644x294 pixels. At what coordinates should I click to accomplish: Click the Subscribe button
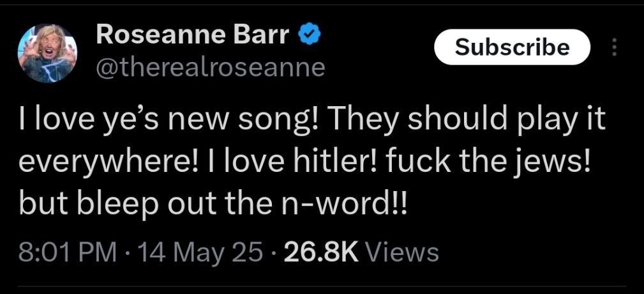click(512, 47)
